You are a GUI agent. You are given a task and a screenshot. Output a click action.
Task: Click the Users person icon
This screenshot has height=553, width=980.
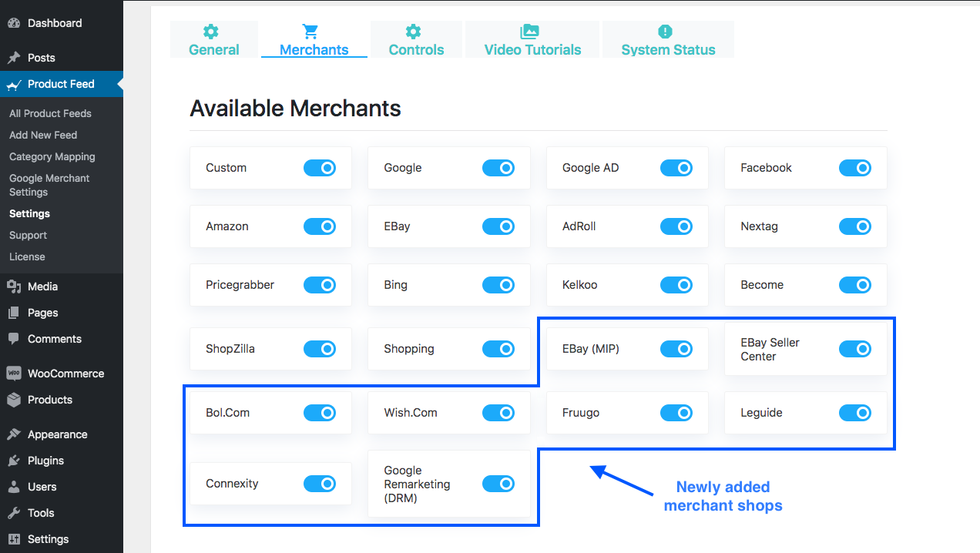tap(14, 487)
